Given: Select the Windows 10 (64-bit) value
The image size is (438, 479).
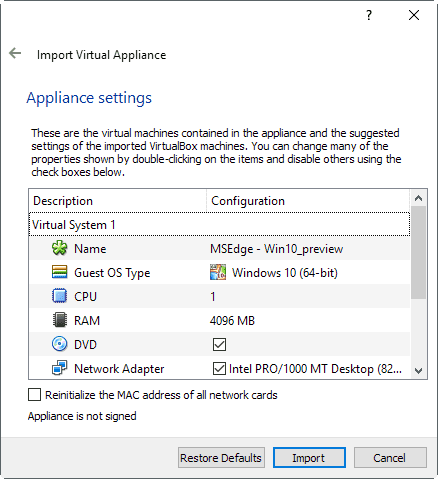Looking at the screenshot, I should (x=285, y=273).
